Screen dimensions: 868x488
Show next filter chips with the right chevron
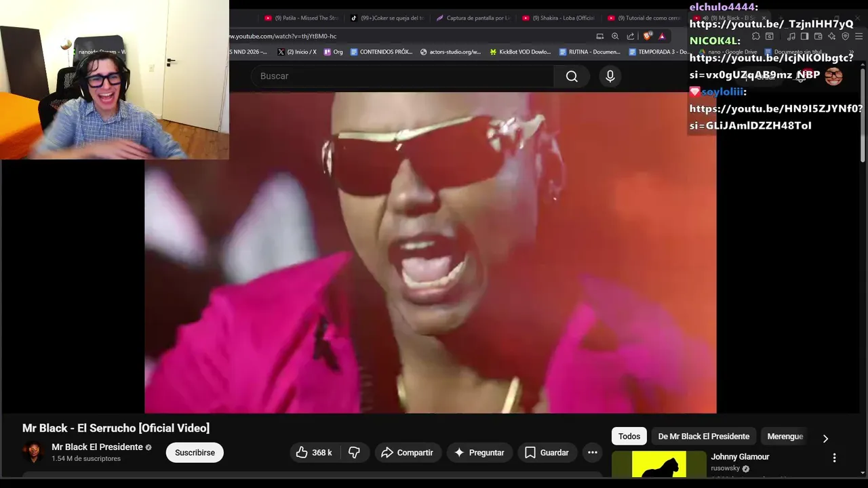pos(825,438)
